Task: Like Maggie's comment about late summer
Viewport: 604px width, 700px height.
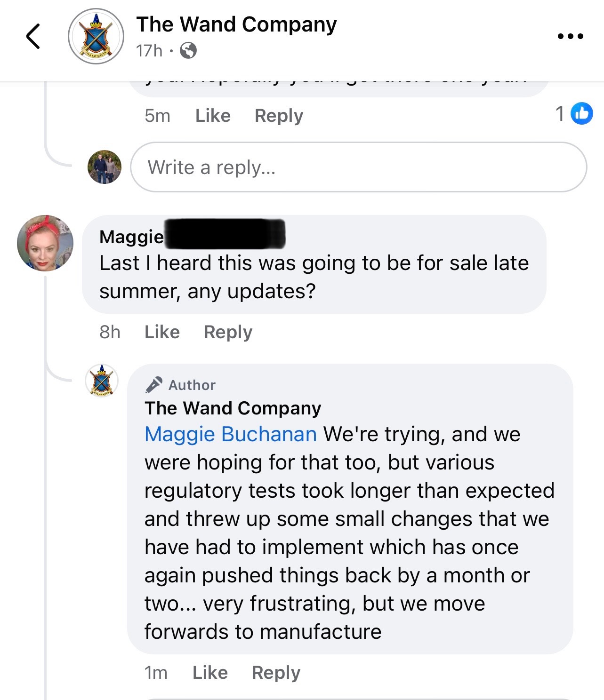Action: pos(162,332)
